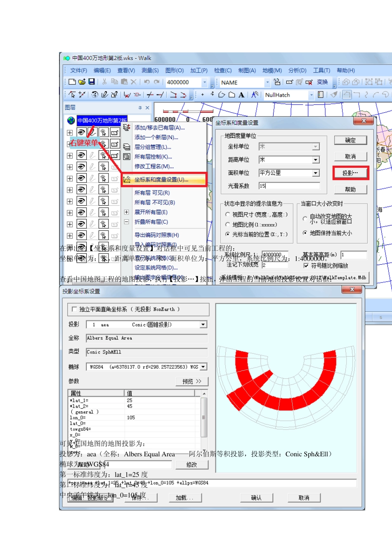
Task: Click the 所有层控制 icon in the context menu
Action: coord(127,157)
